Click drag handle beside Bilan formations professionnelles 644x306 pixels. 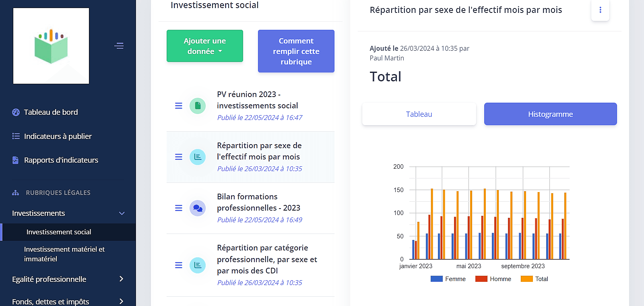[x=179, y=208]
